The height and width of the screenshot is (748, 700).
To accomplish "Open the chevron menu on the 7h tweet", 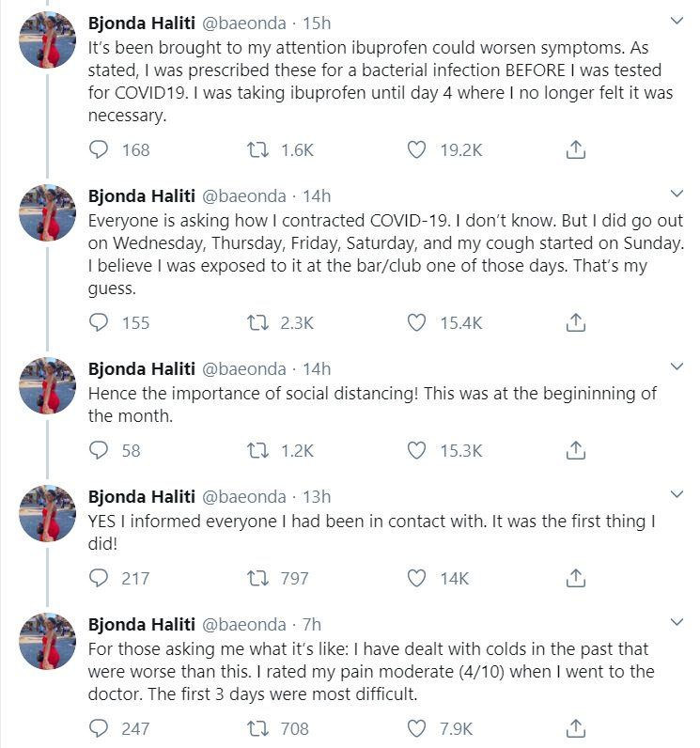I will 677,622.
